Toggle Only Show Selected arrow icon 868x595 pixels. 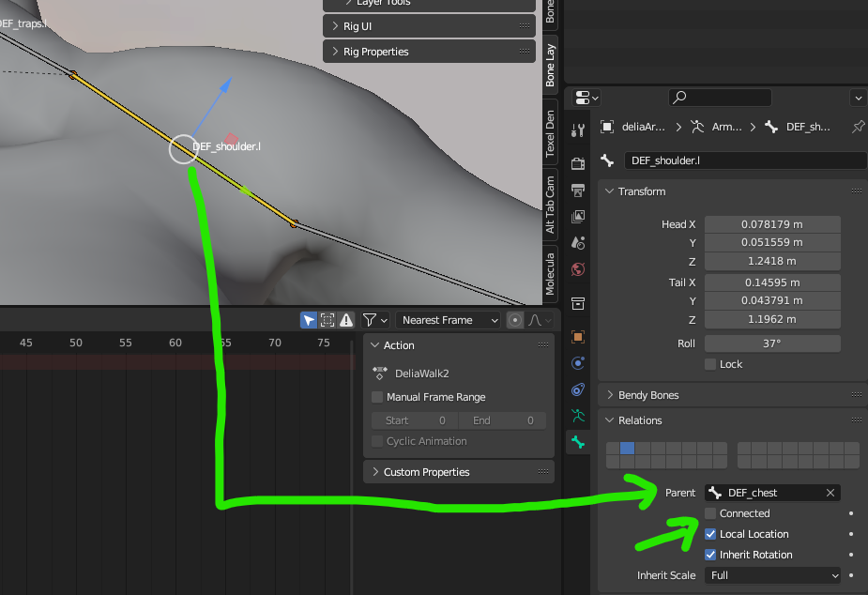click(x=309, y=320)
